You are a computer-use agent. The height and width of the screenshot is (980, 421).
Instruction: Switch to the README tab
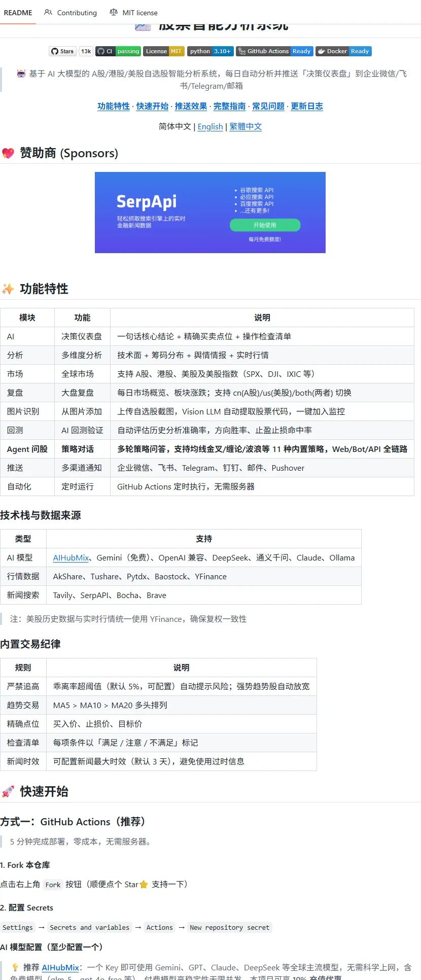pyautogui.click(x=18, y=13)
